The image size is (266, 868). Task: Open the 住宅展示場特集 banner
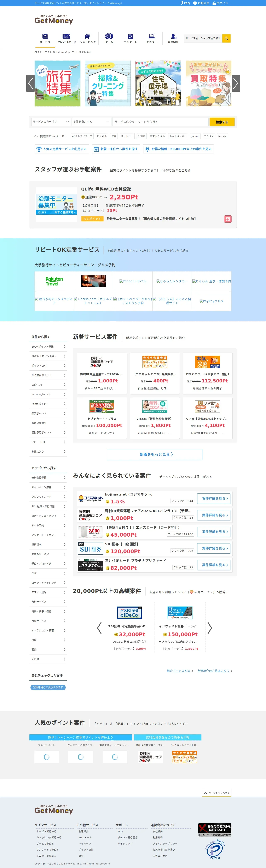pos(158,84)
